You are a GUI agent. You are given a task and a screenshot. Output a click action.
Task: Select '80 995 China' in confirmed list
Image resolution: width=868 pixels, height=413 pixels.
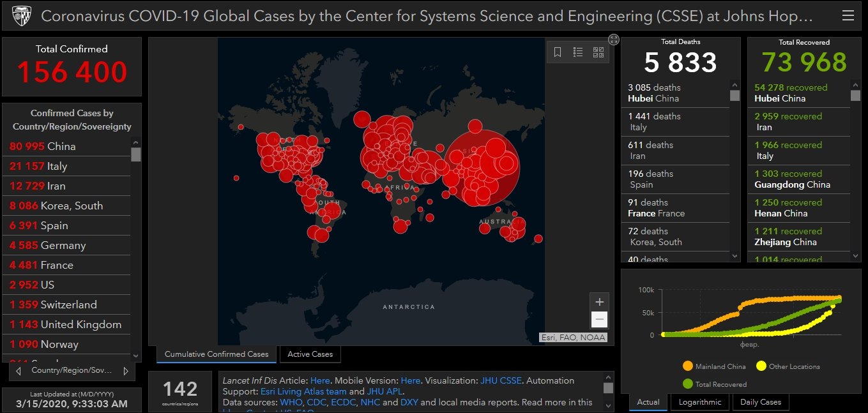coord(66,146)
